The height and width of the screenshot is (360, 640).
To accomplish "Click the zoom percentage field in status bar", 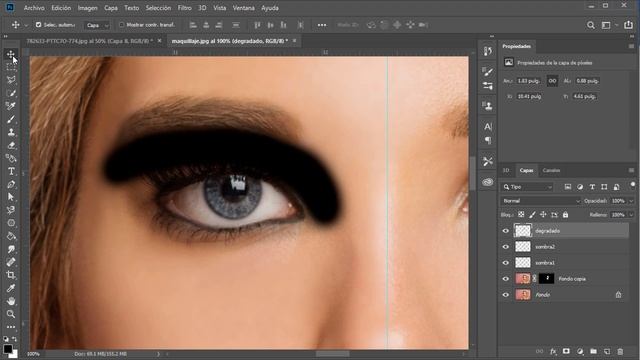I will tap(33, 354).
